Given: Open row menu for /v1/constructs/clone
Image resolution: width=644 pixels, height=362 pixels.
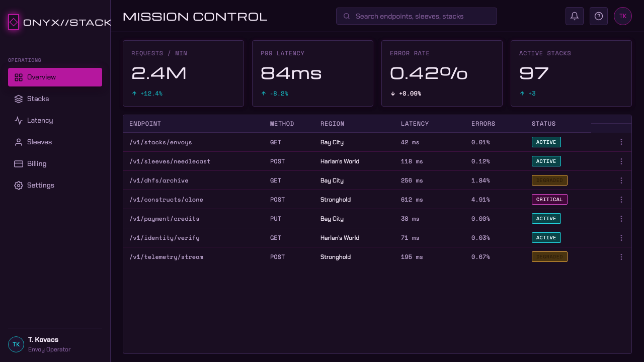Looking at the screenshot, I should pyautogui.click(x=621, y=200).
